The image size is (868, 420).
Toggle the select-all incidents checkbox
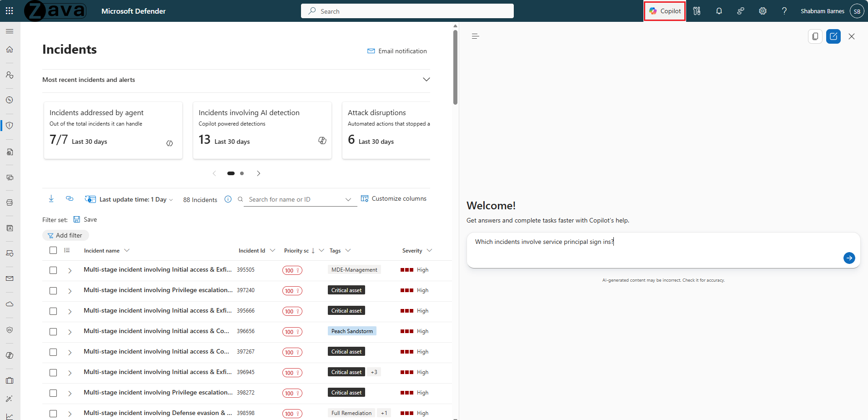coord(53,250)
